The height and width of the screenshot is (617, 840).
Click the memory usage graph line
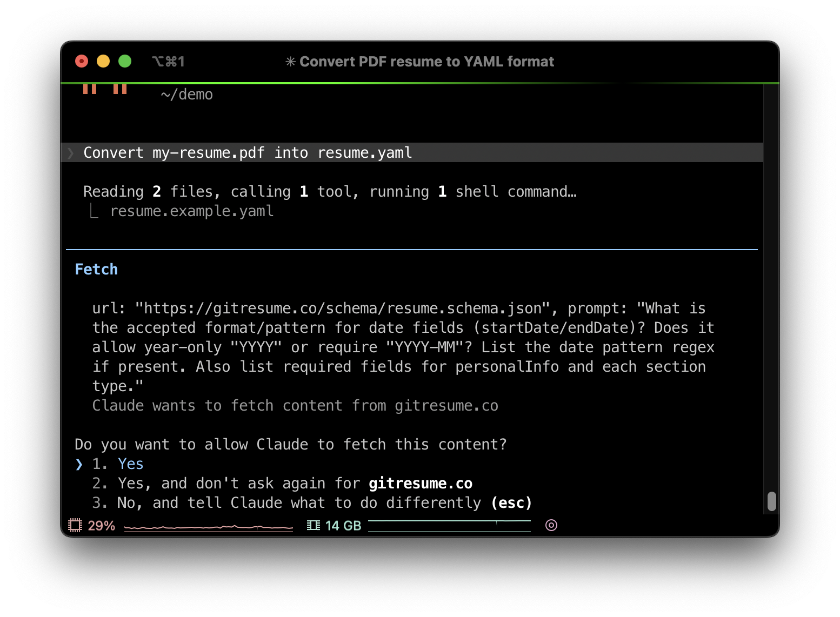(x=449, y=526)
